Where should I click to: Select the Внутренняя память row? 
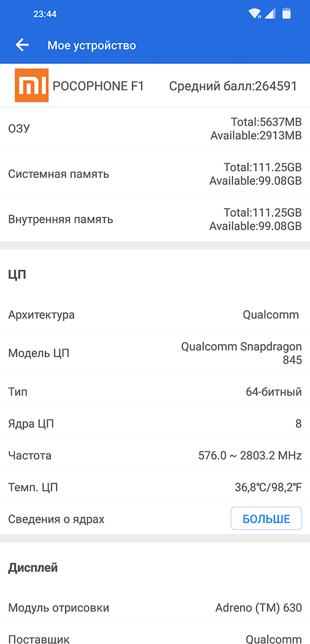(x=155, y=219)
